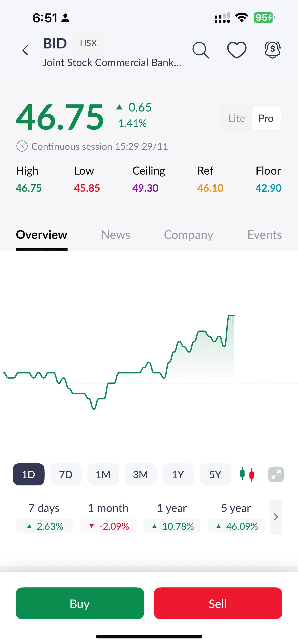
Task: Open the News tab
Action: click(x=116, y=235)
